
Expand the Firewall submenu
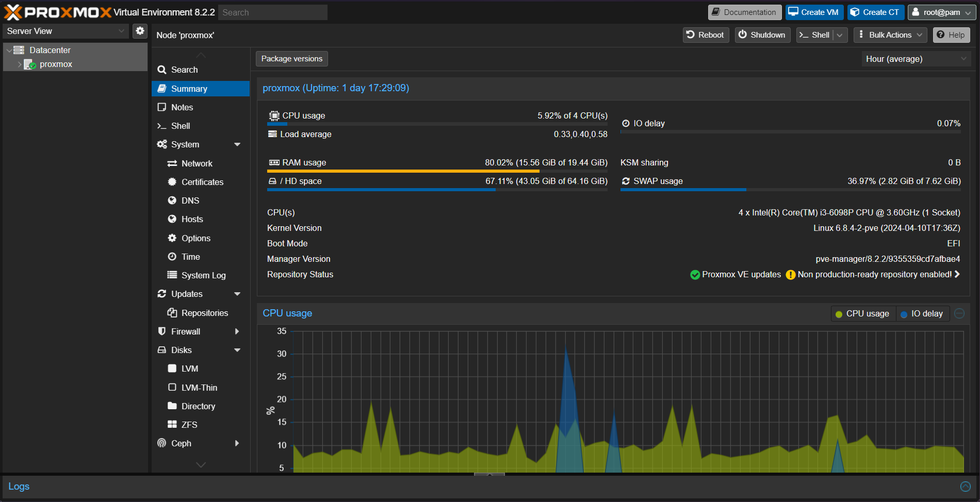[237, 331]
